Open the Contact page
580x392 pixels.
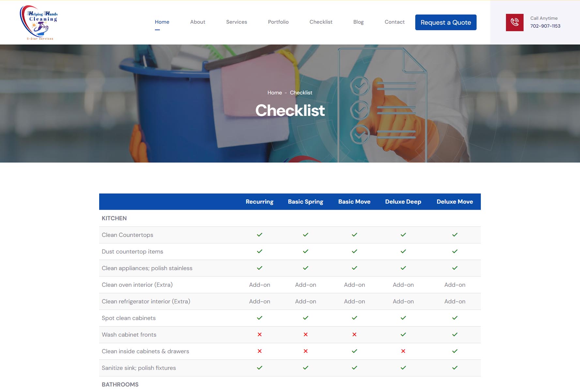point(394,22)
